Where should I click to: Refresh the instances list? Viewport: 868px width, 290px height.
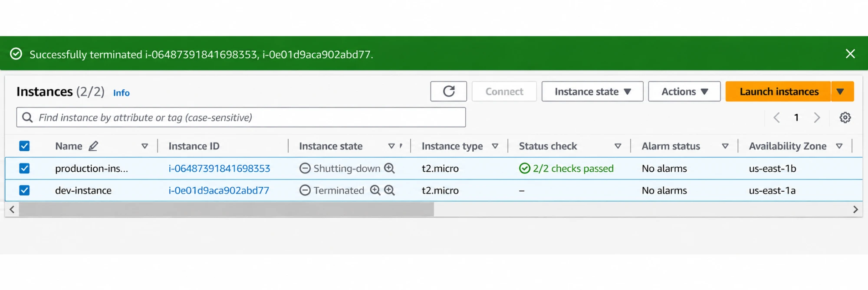click(448, 91)
